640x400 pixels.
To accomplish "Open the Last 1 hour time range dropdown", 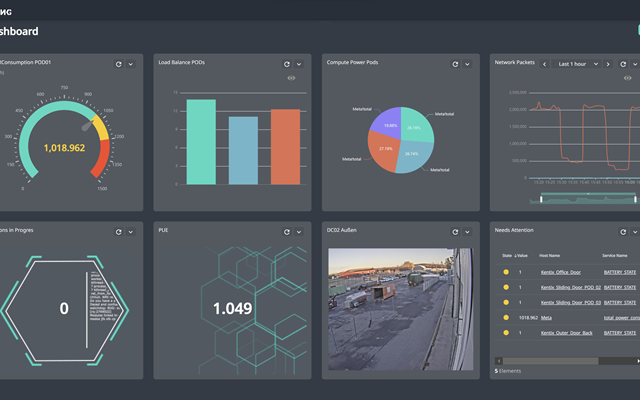I will (x=576, y=64).
